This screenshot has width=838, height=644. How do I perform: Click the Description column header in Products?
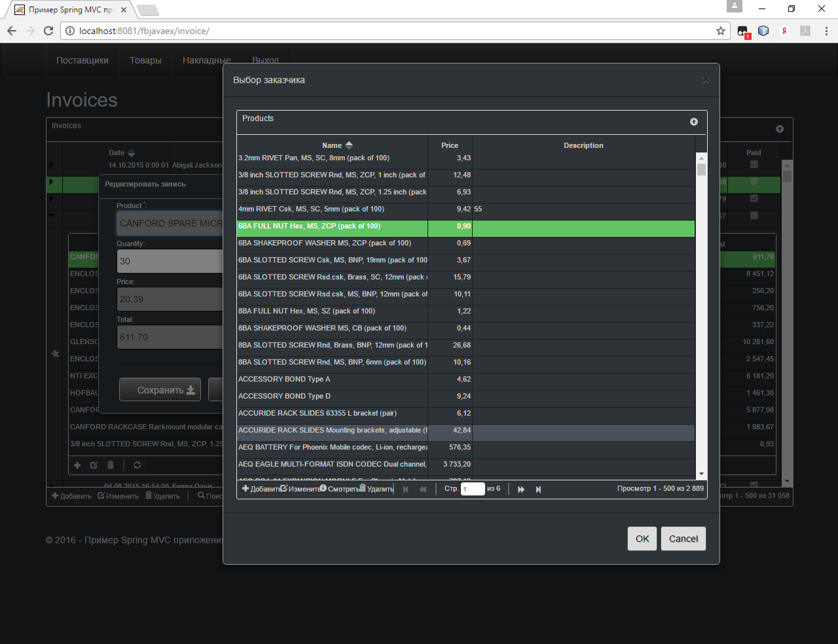[x=583, y=145]
